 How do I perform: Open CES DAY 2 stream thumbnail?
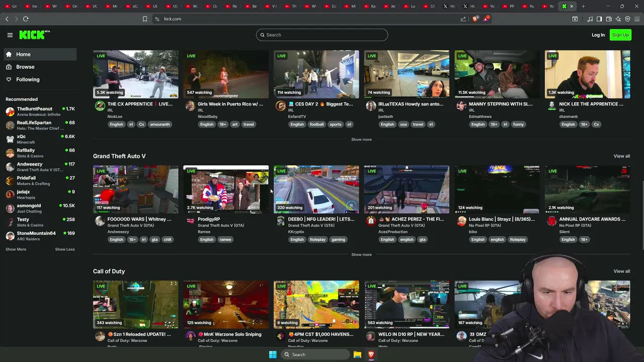(x=316, y=74)
